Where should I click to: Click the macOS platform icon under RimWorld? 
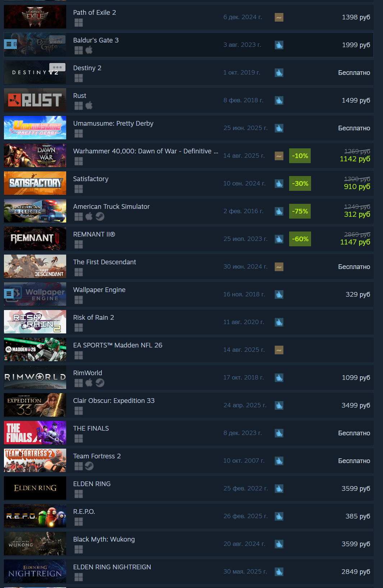[x=89, y=383]
